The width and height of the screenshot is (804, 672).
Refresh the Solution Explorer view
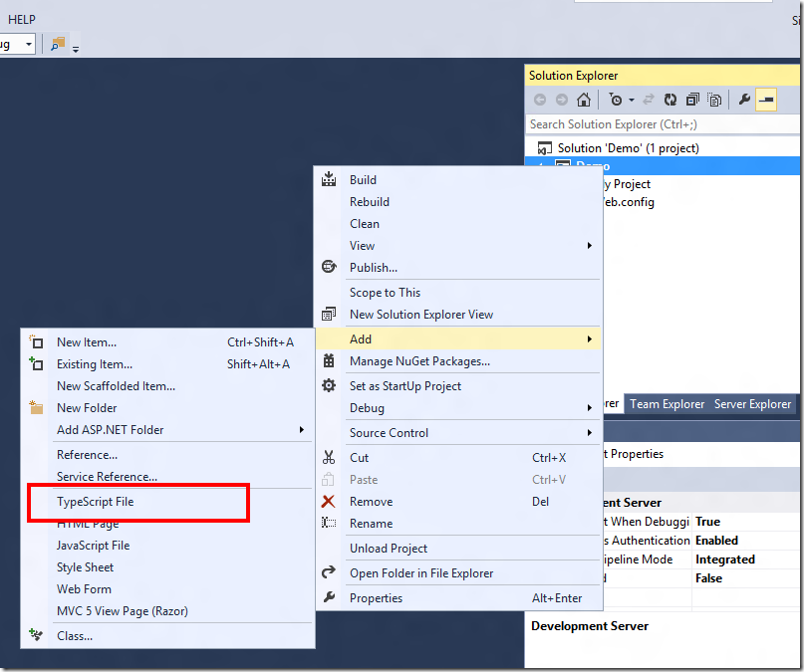coord(671,100)
